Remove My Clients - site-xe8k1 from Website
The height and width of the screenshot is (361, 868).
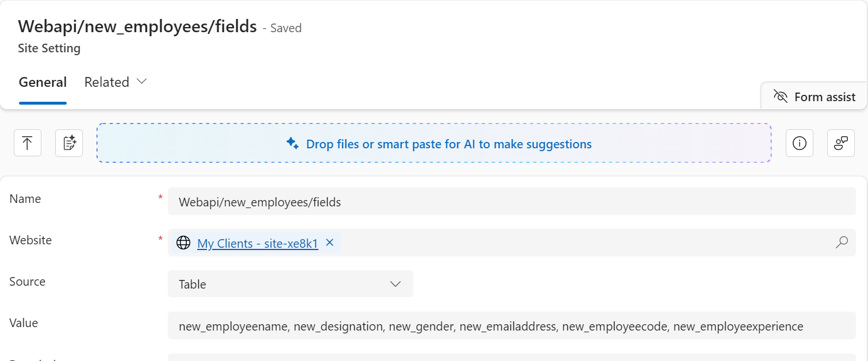click(x=330, y=243)
